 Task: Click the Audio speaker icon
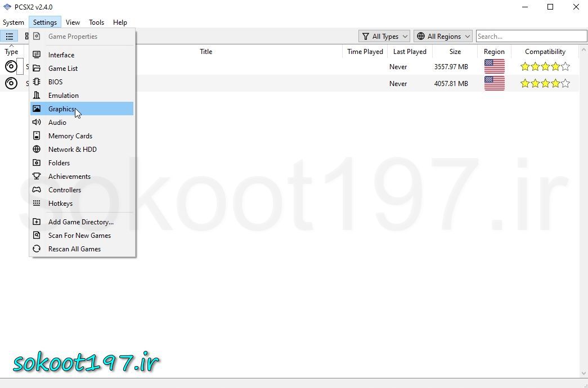tap(37, 123)
